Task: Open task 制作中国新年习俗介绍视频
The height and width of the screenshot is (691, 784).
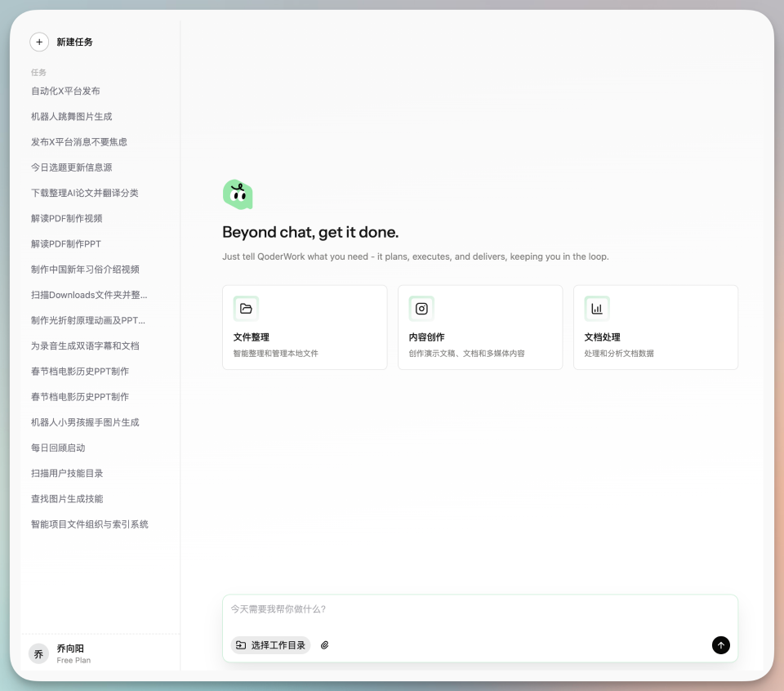Action: [x=85, y=270]
